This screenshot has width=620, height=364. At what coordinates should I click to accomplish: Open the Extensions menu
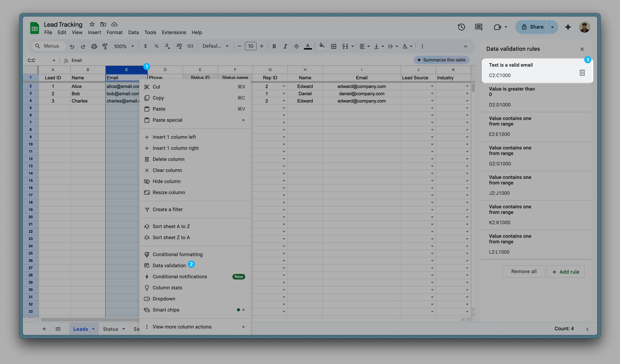pos(174,32)
